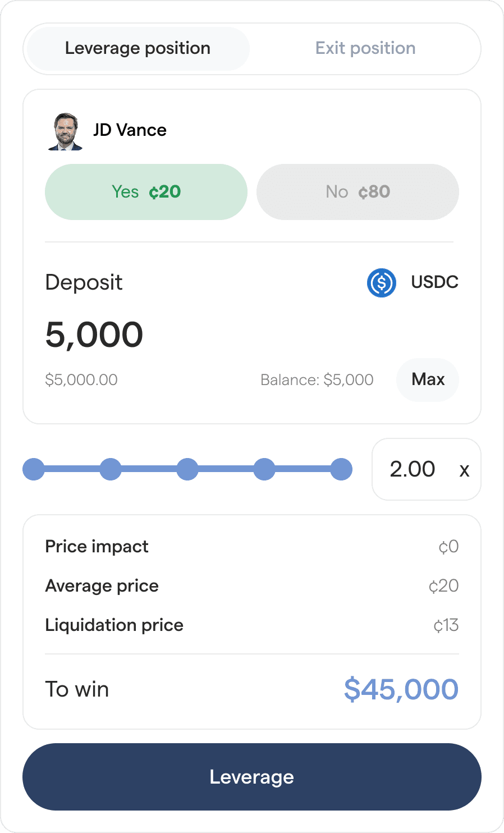
Task: Click the Liquidation price ¢13 value
Action: (446, 625)
